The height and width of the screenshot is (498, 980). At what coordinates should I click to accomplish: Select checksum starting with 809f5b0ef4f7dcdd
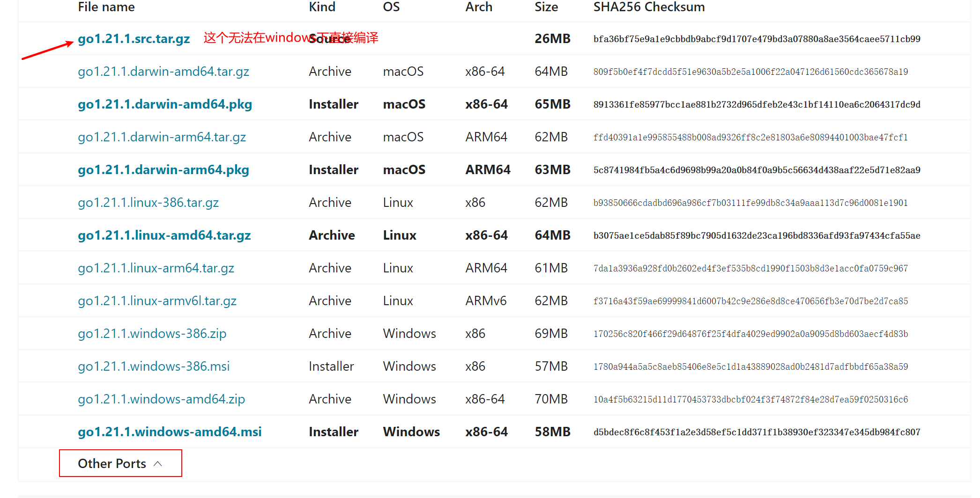coord(750,72)
